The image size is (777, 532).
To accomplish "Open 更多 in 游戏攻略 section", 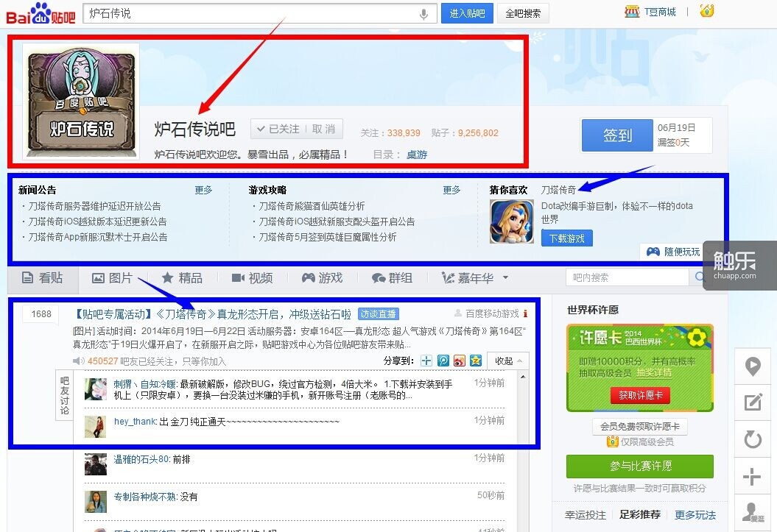I will point(451,190).
